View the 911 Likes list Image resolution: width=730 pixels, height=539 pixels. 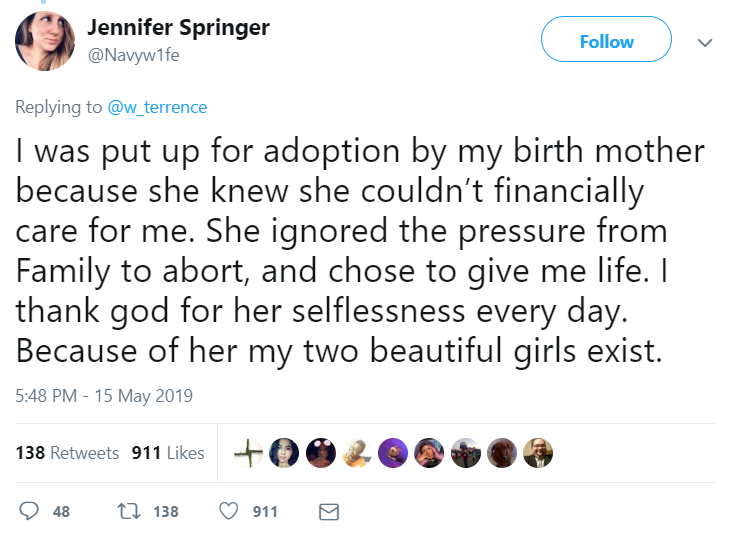pyautogui.click(x=168, y=453)
